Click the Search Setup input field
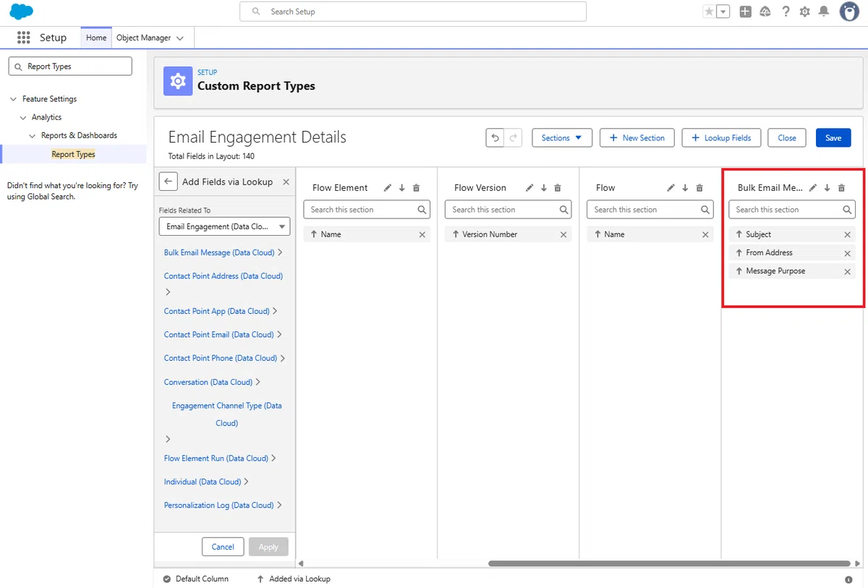The height and width of the screenshot is (588, 868). [413, 12]
